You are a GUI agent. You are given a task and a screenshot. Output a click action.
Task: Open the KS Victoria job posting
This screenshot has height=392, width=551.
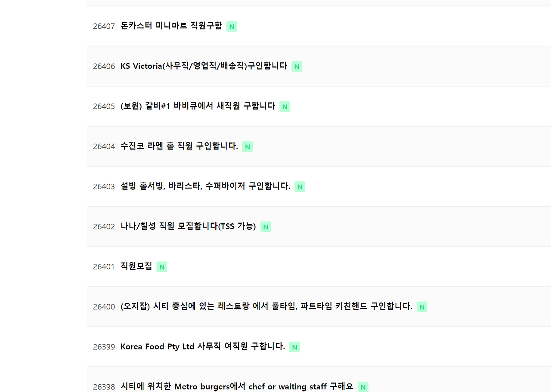[203, 66]
